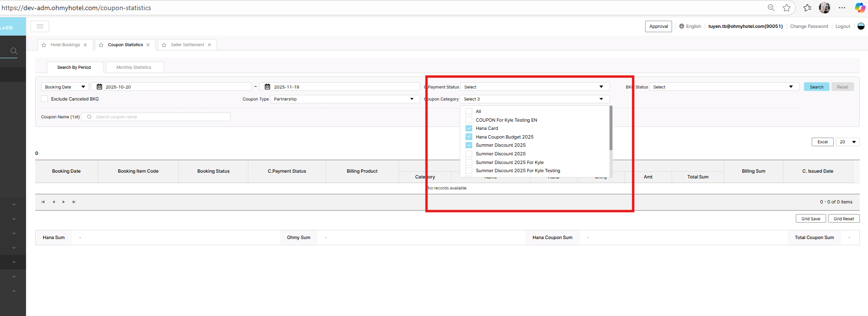Click the browser zoom magnifier icon

(771, 8)
